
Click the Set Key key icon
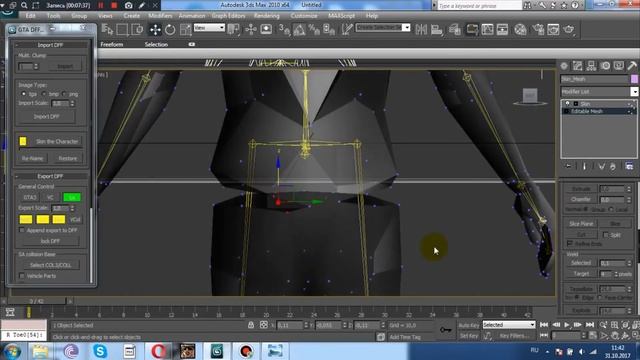(x=446, y=329)
